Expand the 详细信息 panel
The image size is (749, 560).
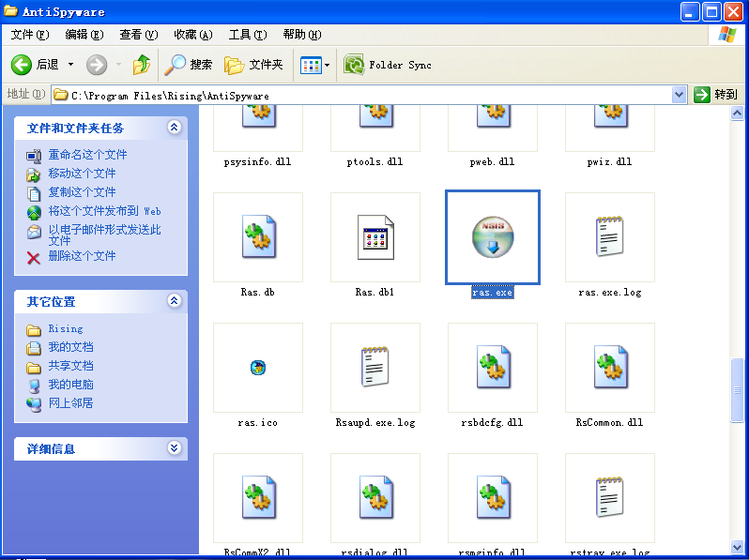pyautogui.click(x=174, y=447)
